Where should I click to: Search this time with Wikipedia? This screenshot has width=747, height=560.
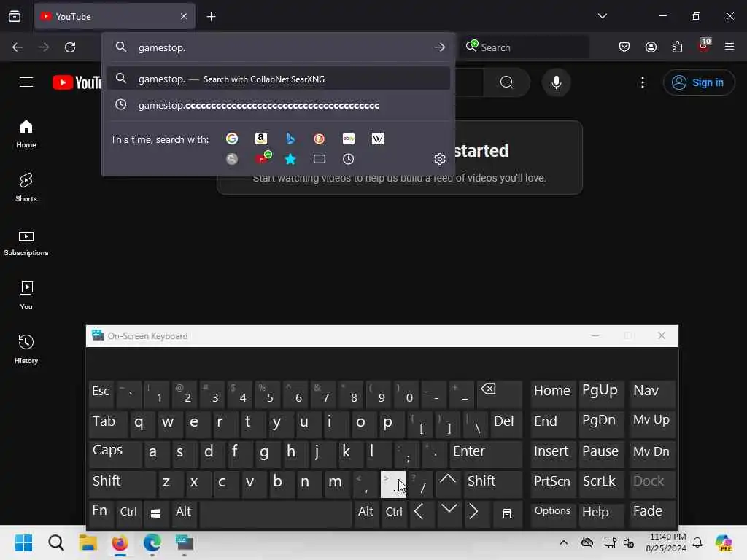(377, 139)
